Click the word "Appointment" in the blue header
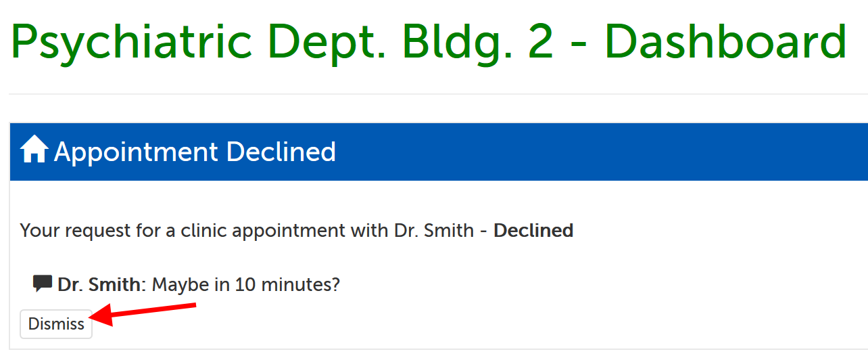Screen dimensions: 868x358 pos(137,152)
